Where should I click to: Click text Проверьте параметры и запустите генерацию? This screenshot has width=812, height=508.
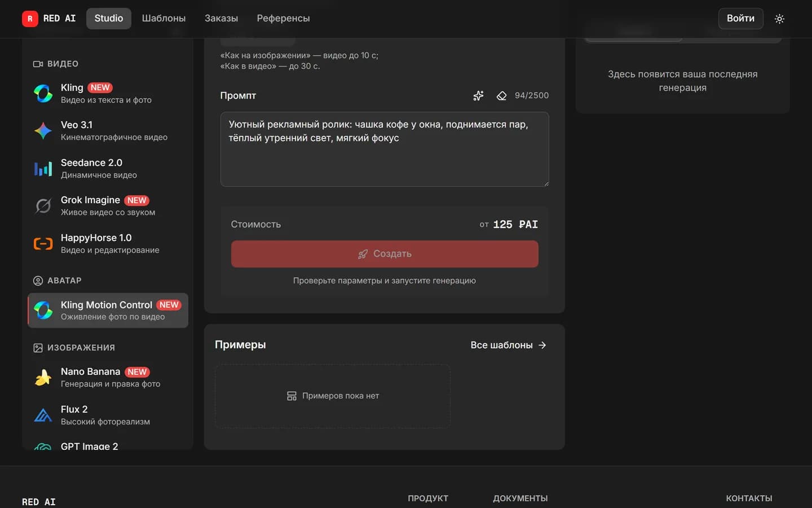click(x=385, y=281)
